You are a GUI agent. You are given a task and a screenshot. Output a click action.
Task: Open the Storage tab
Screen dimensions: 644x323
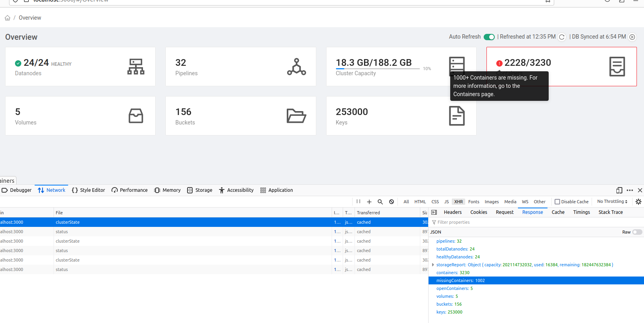pos(200,190)
